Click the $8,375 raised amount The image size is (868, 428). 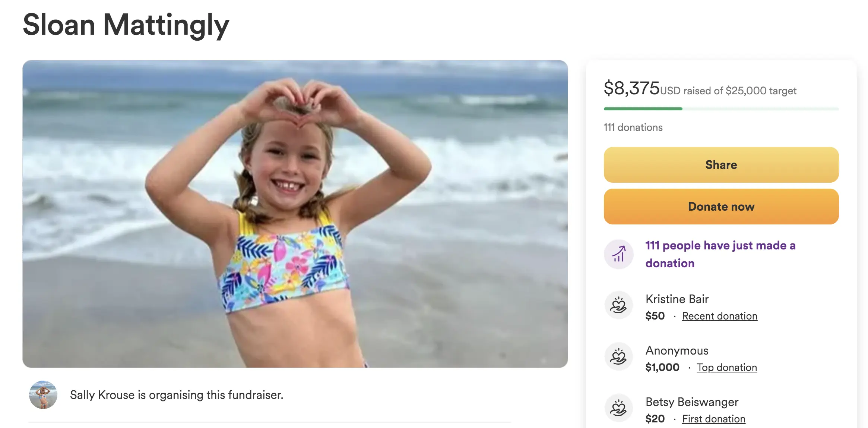click(631, 89)
